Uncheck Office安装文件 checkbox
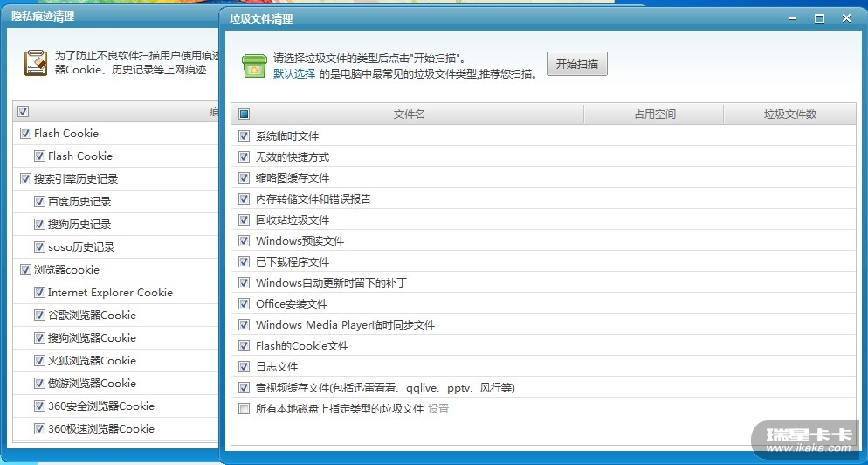Viewport: 868px width, 465px height. (x=245, y=303)
